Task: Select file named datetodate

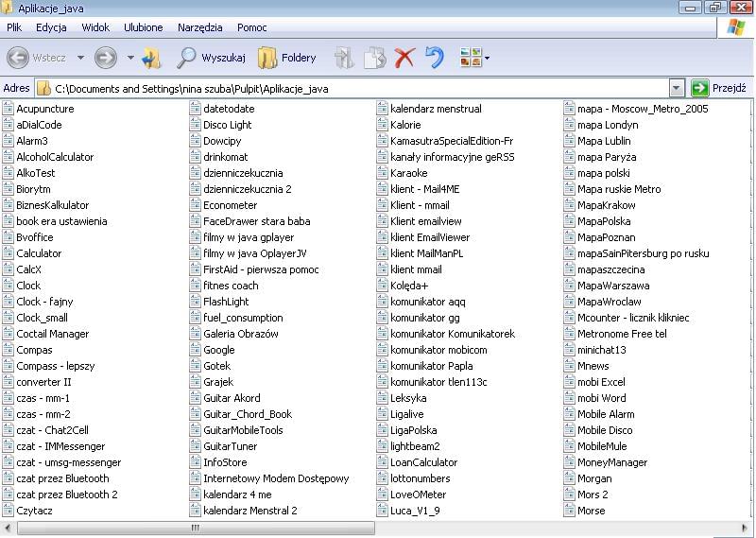Action: [x=229, y=109]
